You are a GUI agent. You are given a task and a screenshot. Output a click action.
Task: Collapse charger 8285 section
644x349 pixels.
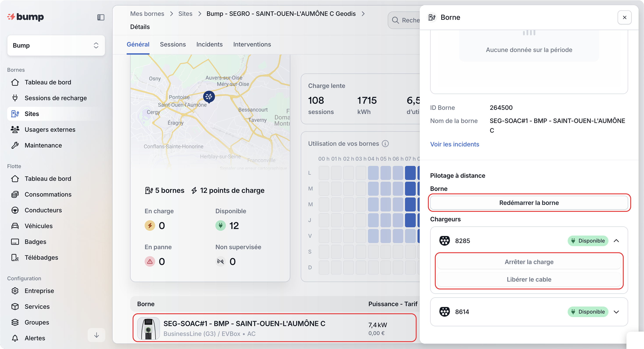click(x=616, y=241)
